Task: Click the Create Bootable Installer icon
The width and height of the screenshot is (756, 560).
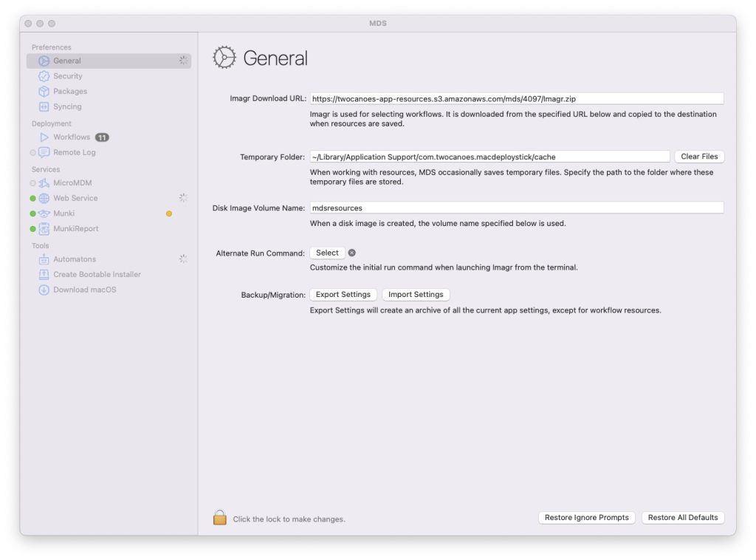Action: click(x=44, y=274)
